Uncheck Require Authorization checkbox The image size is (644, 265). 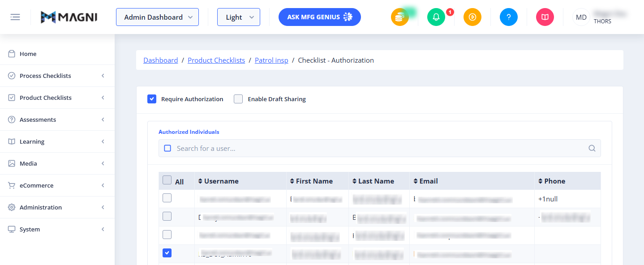coord(152,99)
